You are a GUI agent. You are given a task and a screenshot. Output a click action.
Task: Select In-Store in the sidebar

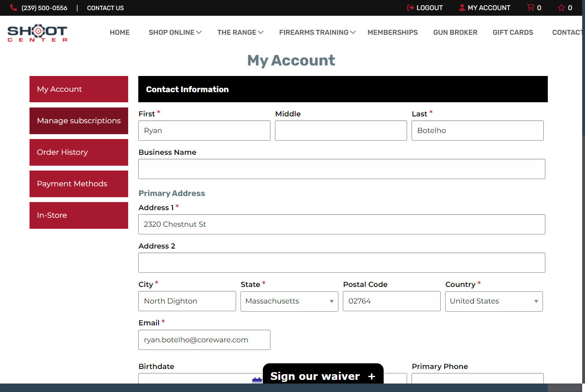click(x=79, y=215)
